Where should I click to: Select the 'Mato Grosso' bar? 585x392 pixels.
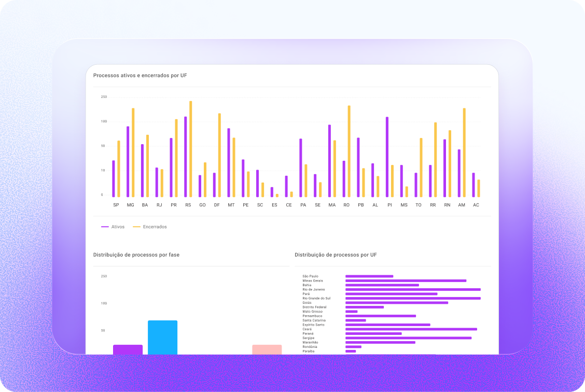352,311
